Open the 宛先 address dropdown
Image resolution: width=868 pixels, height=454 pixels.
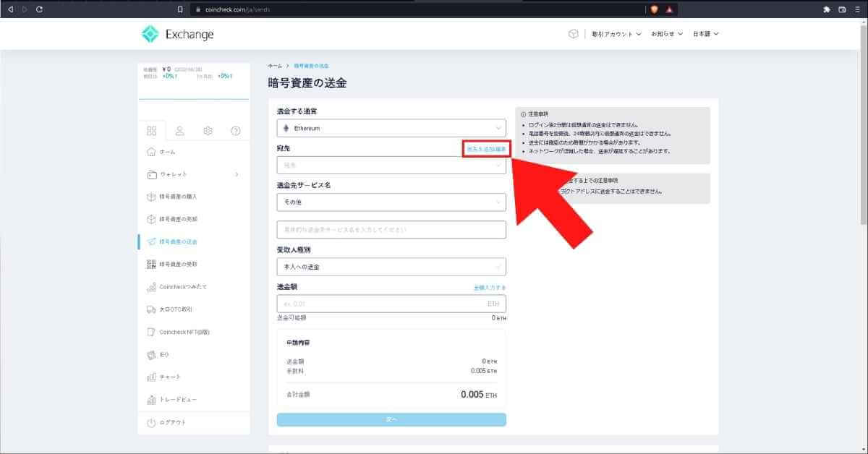pyautogui.click(x=391, y=165)
